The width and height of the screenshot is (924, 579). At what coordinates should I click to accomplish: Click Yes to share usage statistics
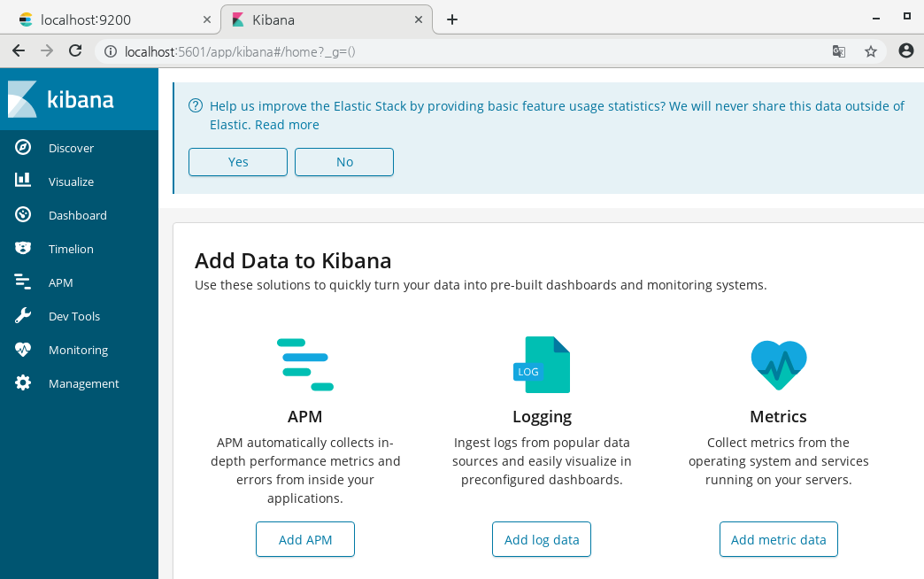[238, 162]
